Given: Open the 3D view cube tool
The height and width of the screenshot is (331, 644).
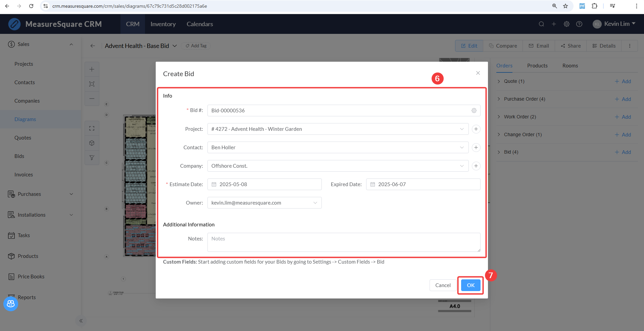Looking at the screenshot, I should pyautogui.click(x=92, y=143).
